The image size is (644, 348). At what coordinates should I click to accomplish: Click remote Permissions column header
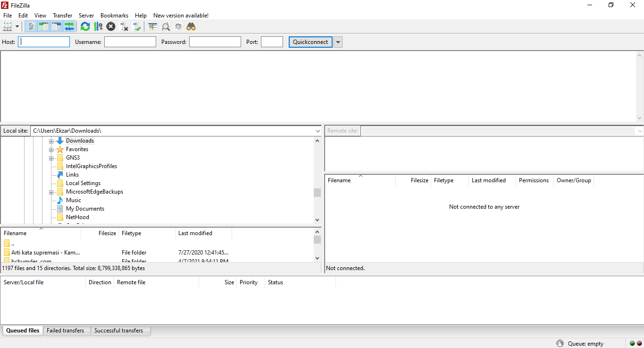pos(535,180)
